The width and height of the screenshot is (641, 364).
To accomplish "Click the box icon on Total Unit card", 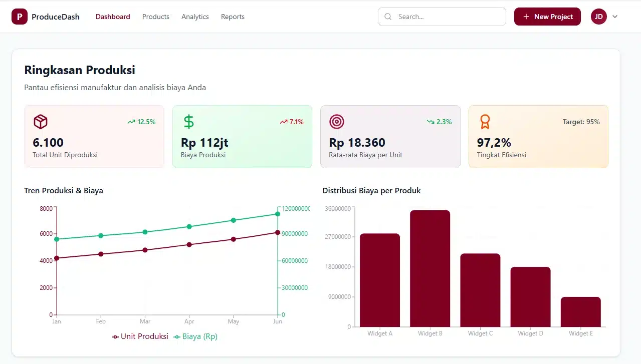I will click(x=41, y=122).
